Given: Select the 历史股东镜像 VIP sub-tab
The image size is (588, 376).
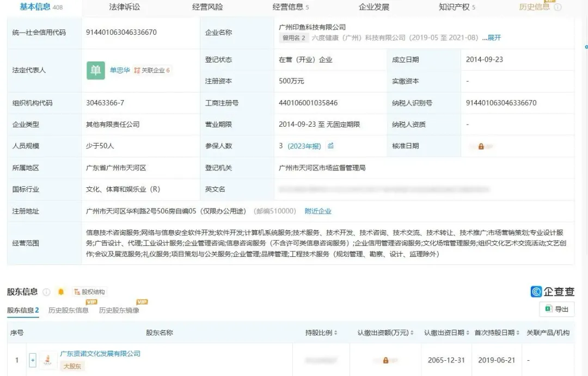Looking at the screenshot, I should click(x=119, y=310).
